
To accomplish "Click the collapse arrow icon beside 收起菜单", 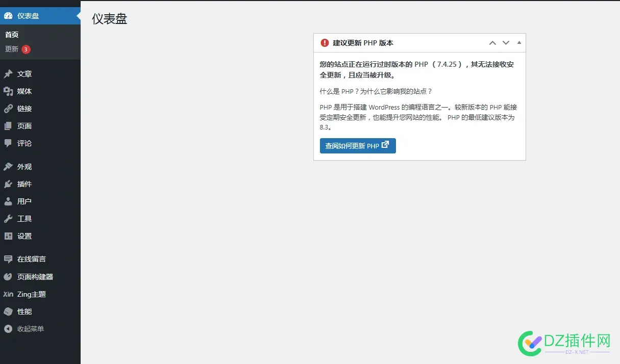I will (x=8, y=329).
